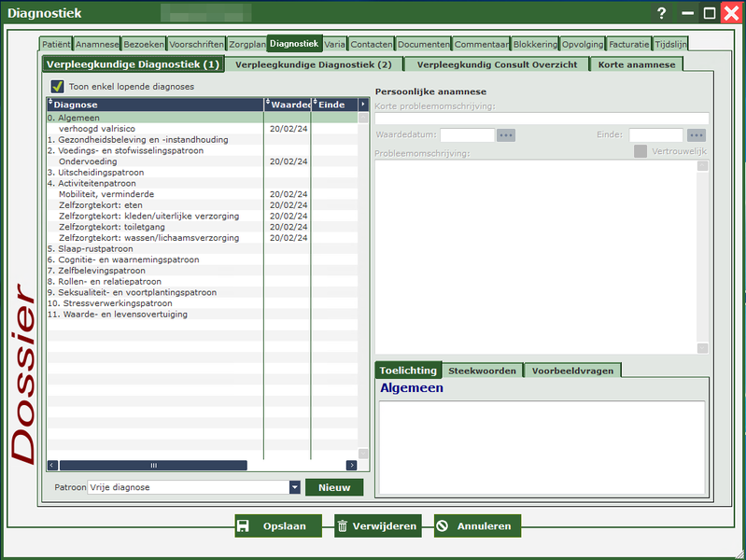Select the Ondervoeding diagnosis row
Image resolution: width=746 pixels, height=560 pixels.
coord(88,161)
